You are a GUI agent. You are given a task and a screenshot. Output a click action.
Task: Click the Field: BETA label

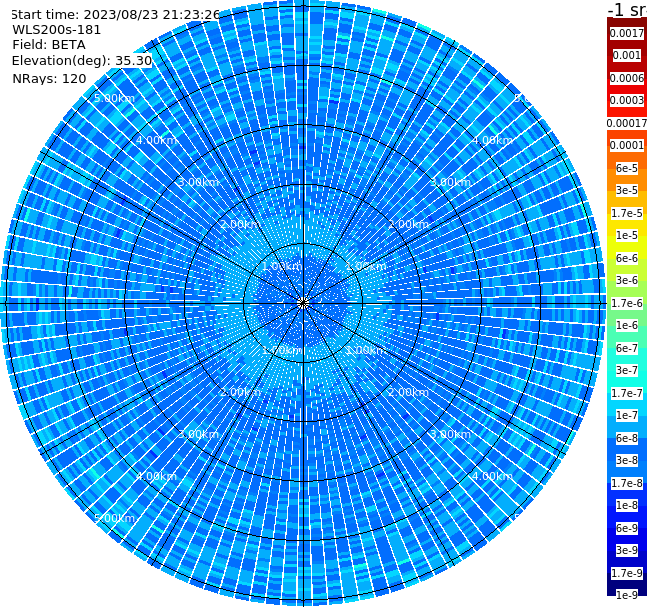(x=49, y=45)
